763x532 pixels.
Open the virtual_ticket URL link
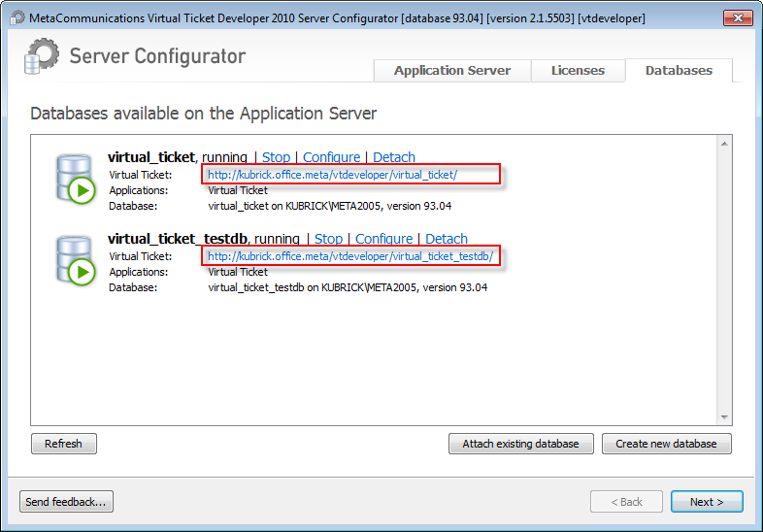(x=332, y=175)
